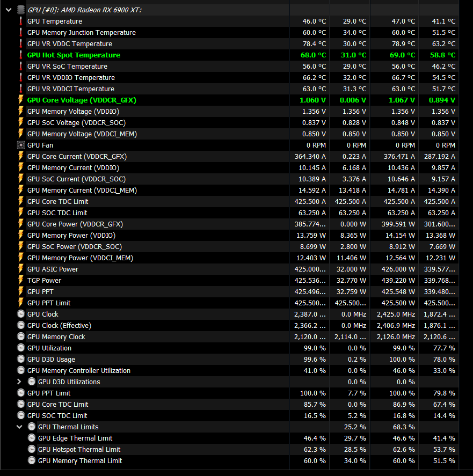Click lightning icon for TGP Power
Screen dimensions: 473x476
[x=20, y=280]
